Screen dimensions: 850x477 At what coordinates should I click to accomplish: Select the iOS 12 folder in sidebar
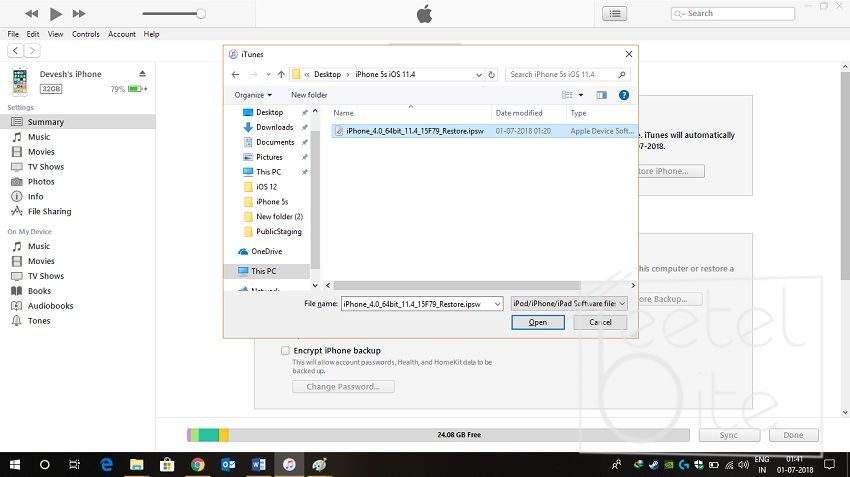[266, 187]
